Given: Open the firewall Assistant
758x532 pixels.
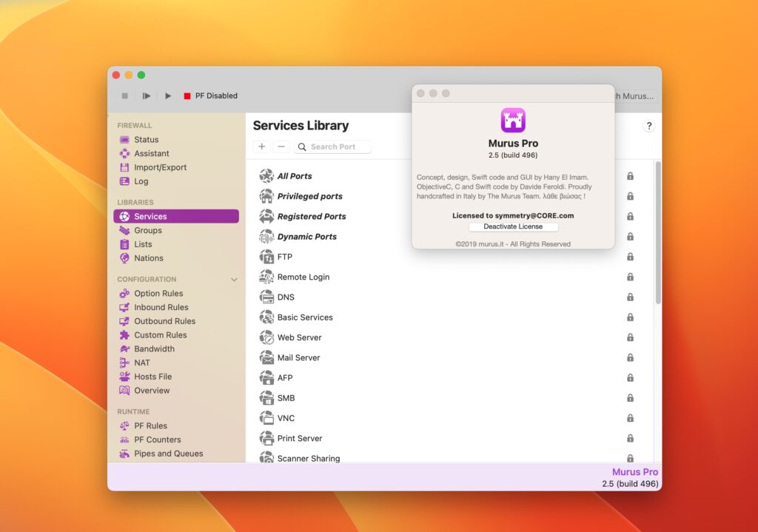Looking at the screenshot, I should (151, 153).
